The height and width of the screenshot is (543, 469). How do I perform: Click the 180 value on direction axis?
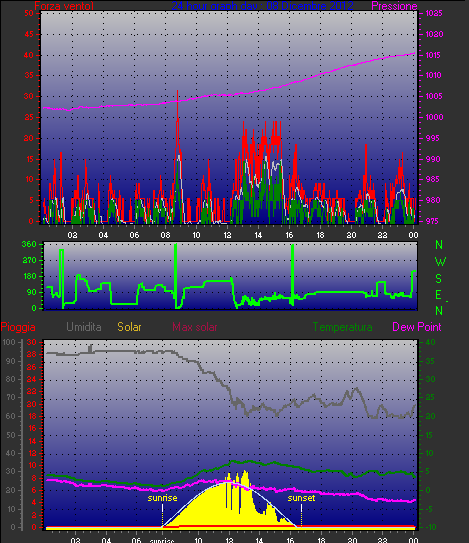[x=29, y=276]
